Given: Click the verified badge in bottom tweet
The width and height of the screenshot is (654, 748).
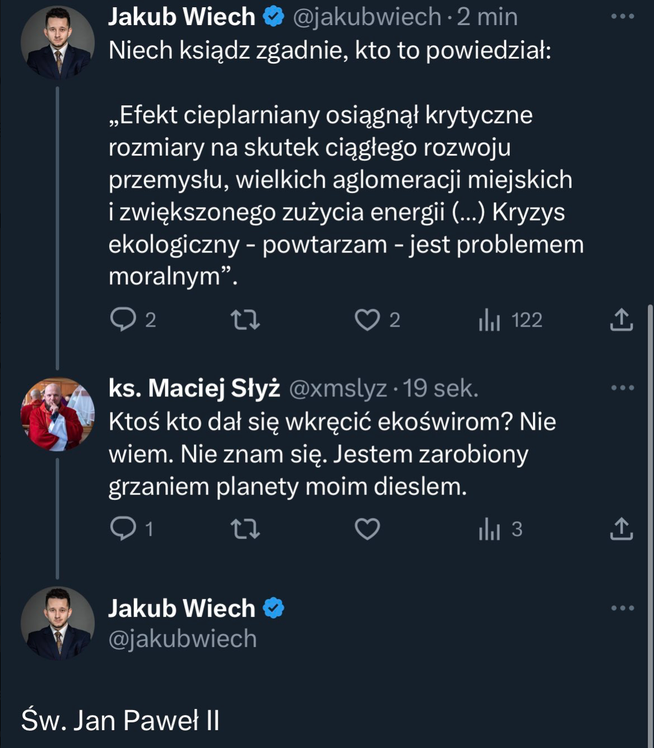Looking at the screenshot, I should [x=276, y=607].
